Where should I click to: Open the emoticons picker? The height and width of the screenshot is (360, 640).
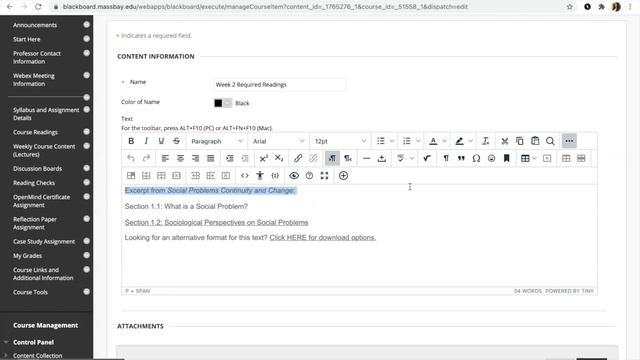coord(491,158)
